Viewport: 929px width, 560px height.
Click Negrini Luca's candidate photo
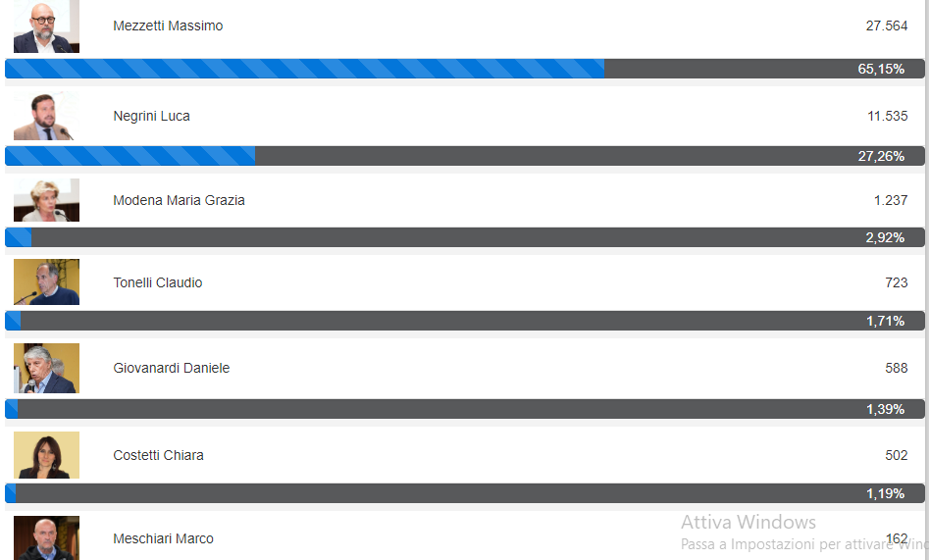tap(46, 117)
